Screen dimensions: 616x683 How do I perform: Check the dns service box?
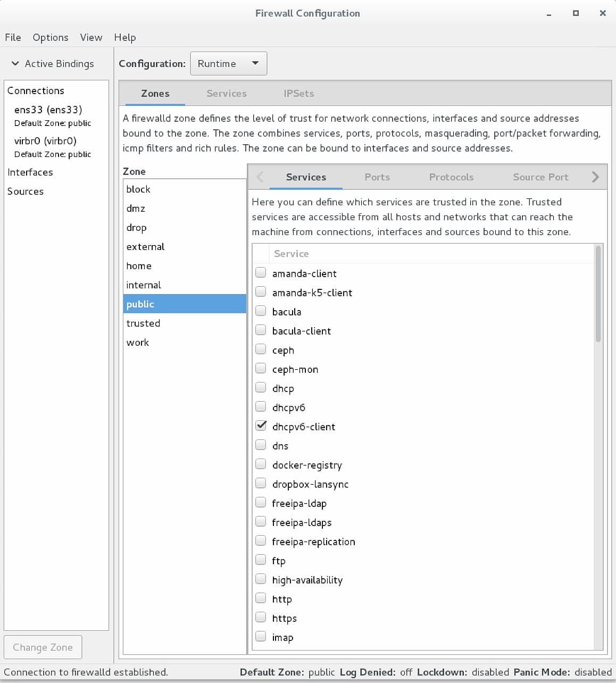point(261,445)
